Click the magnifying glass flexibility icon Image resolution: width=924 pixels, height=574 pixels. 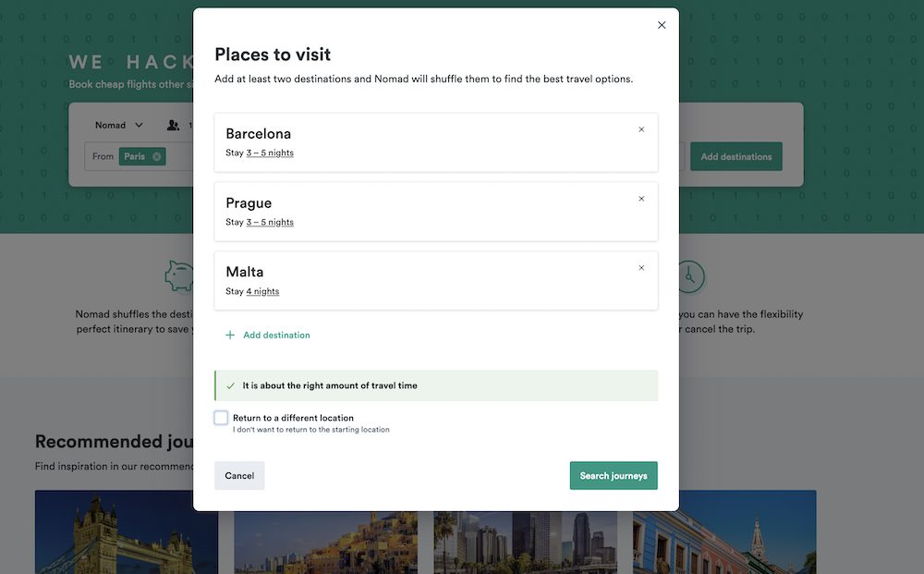pyautogui.click(x=690, y=275)
